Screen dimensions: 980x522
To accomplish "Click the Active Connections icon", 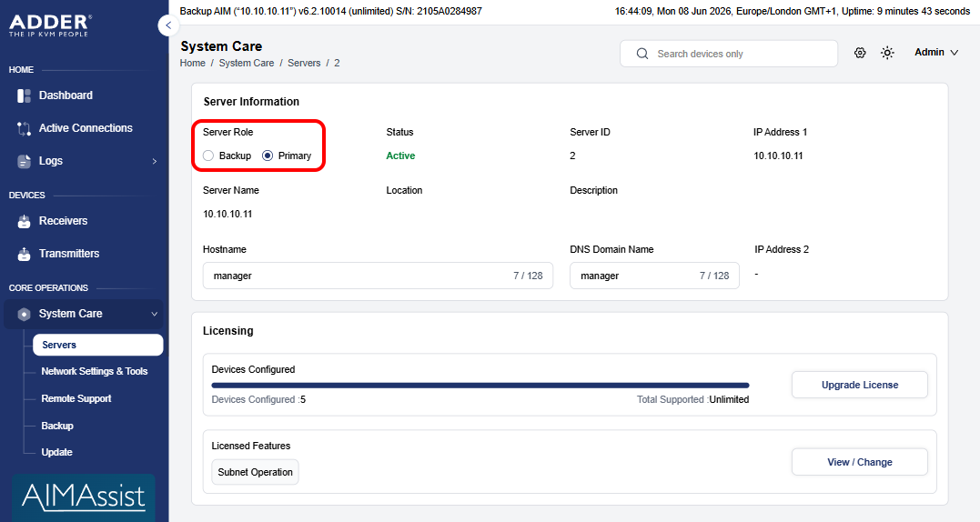I will click(x=24, y=128).
